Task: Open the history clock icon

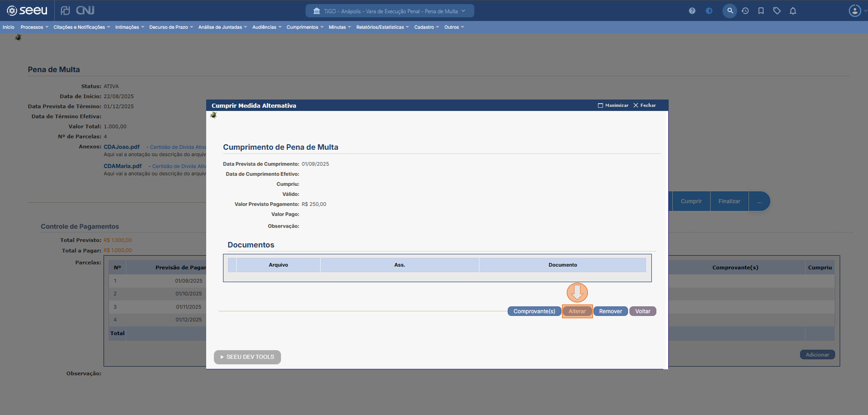Action: coord(745,11)
